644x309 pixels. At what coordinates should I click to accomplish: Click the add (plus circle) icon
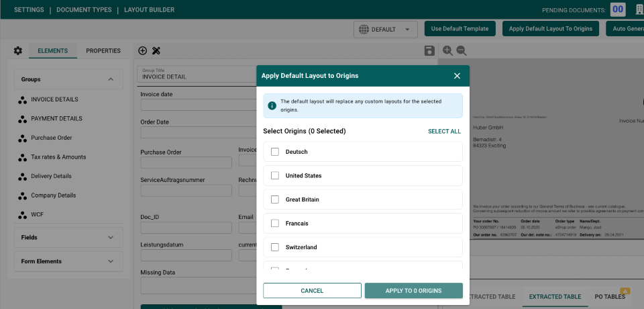tap(142, 50)
